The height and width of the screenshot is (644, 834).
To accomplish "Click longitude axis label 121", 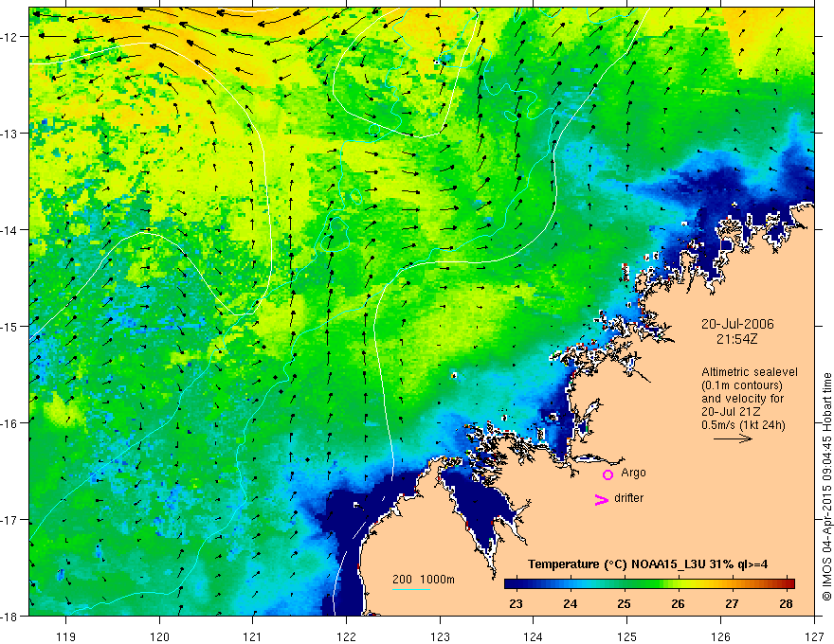I will point(253,636).
